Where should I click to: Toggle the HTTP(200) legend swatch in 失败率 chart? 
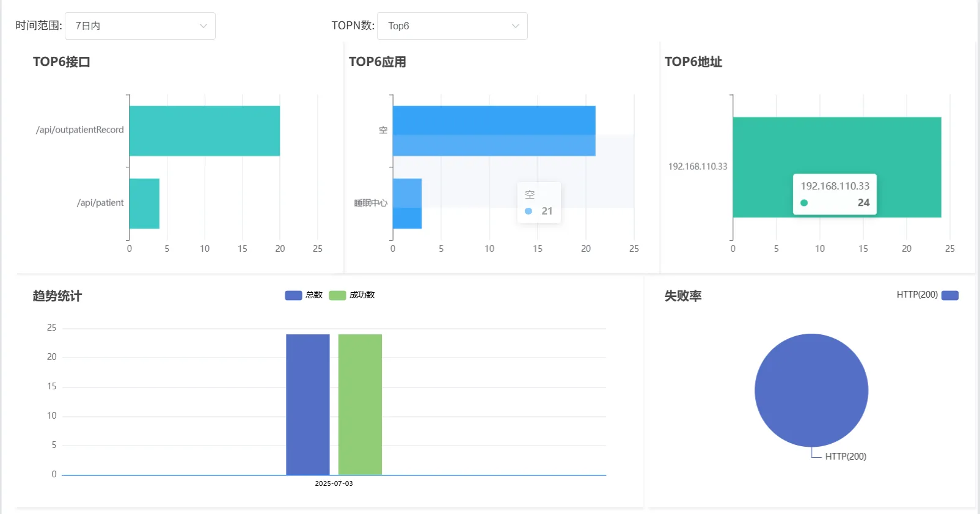(950, 295)
